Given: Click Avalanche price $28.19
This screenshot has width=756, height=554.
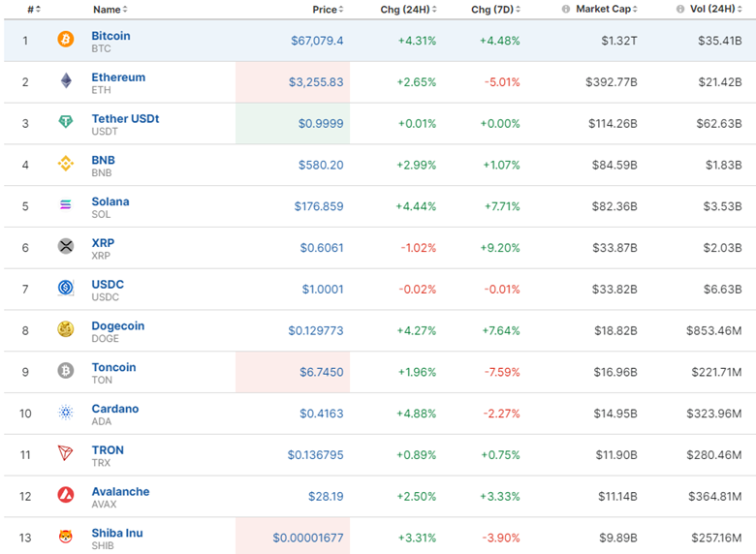Looking at the screenshot, I should (326, 496).
